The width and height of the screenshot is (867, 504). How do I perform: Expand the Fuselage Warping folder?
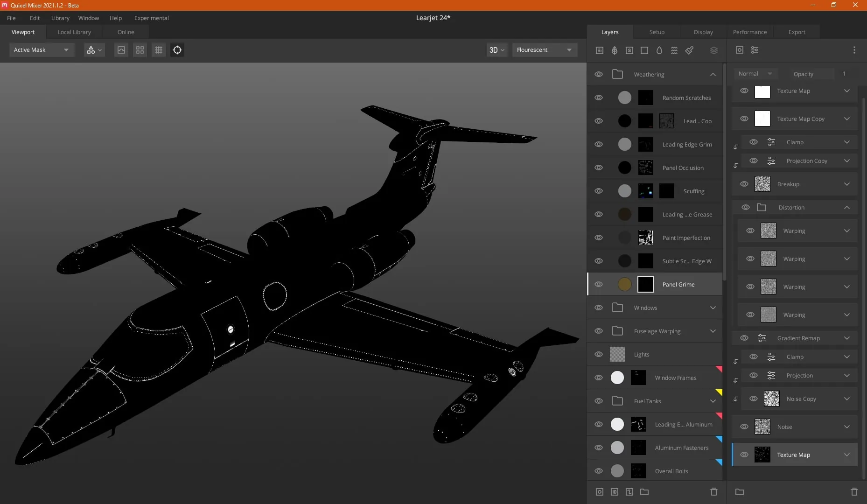[x=713, y=331]
